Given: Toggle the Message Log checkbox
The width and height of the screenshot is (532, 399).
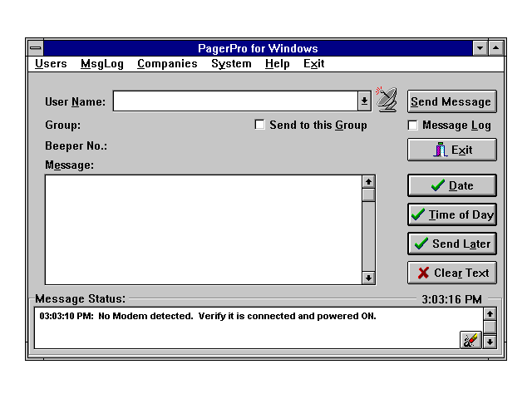Looking at the screenshot, I should click(x=413, y=125).
